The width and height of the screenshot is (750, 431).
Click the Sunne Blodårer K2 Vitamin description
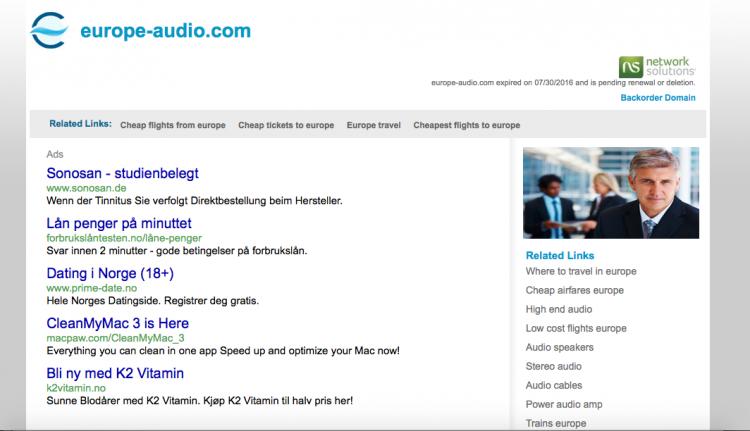[199, 401]
